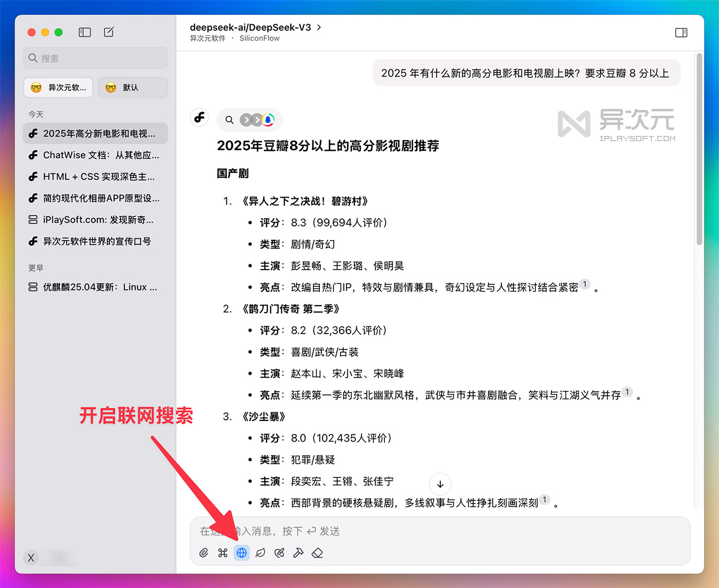Toggle the sidebar visibility icon
The width and height of the screenshot is (719, 588).
[84, 32]
